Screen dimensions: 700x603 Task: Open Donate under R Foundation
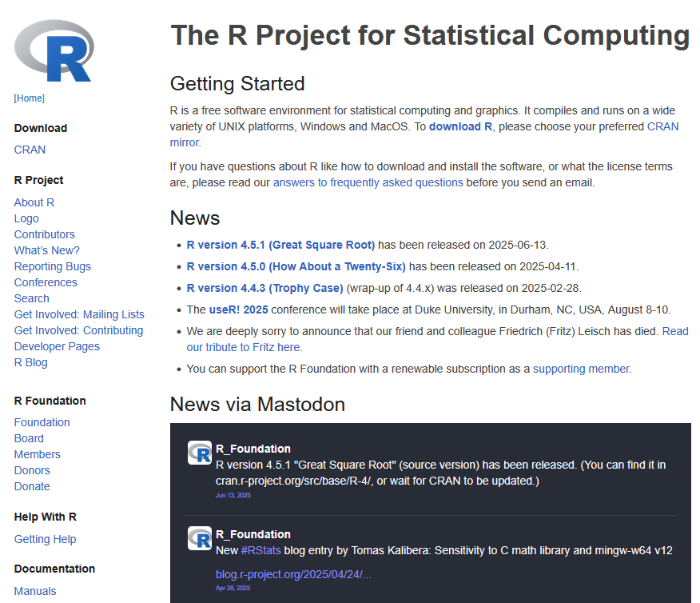pyautogui.click(x=32, y=486)
